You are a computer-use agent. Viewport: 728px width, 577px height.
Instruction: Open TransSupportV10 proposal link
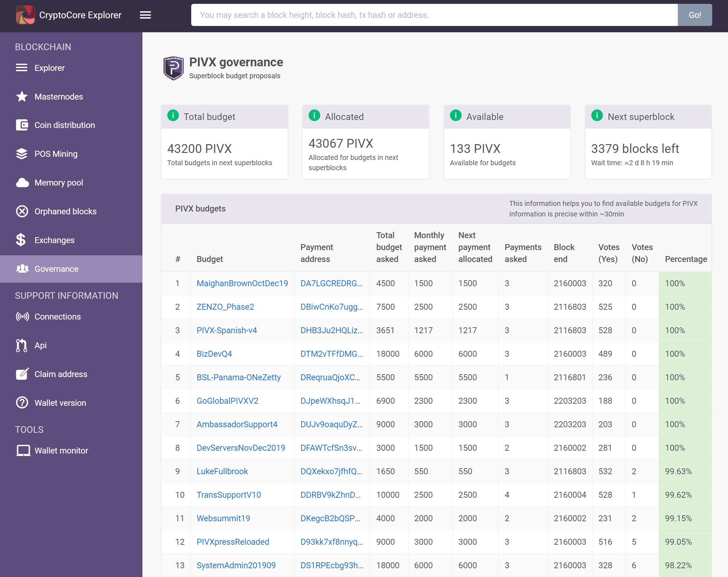(x=229, y=495)
